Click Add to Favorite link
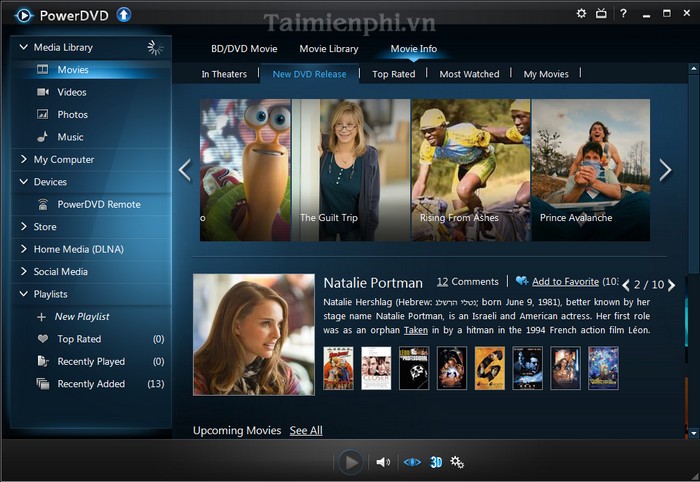The height and width of the screenshot is (482, 700). coord(565,282)
